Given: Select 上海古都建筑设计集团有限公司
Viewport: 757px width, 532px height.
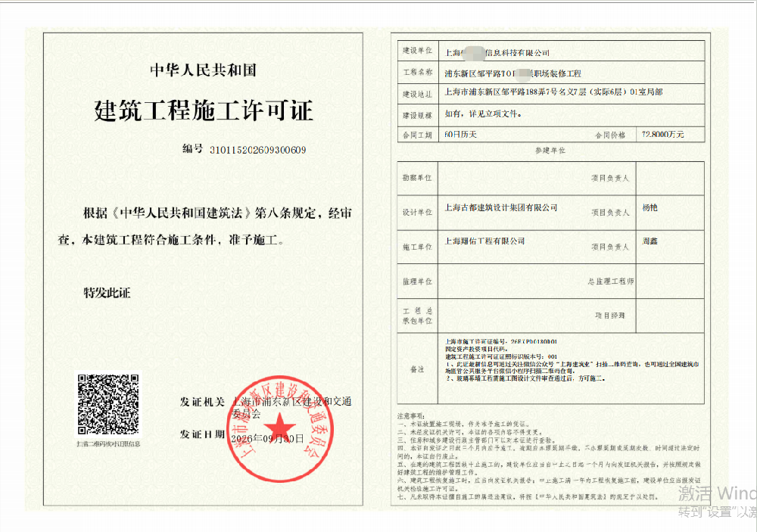Looking at the screenshot, I should click(x=500, y=207).
